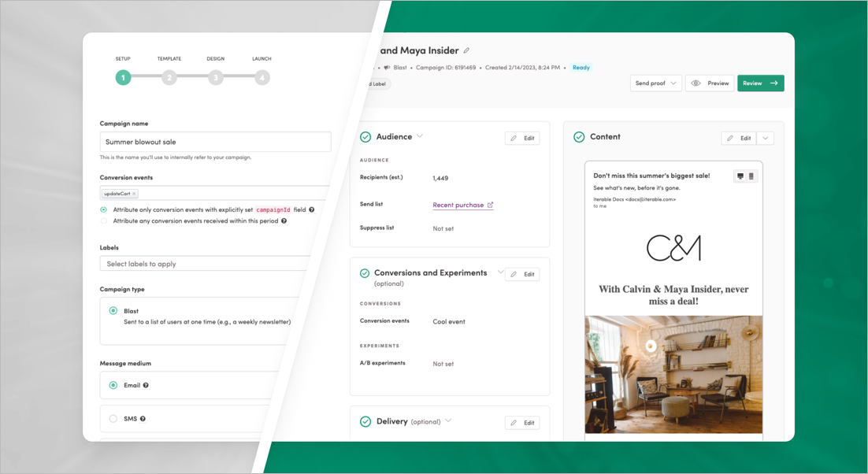
Task: Remove the updateCart conversion event tag
Action: pos(134,194)
